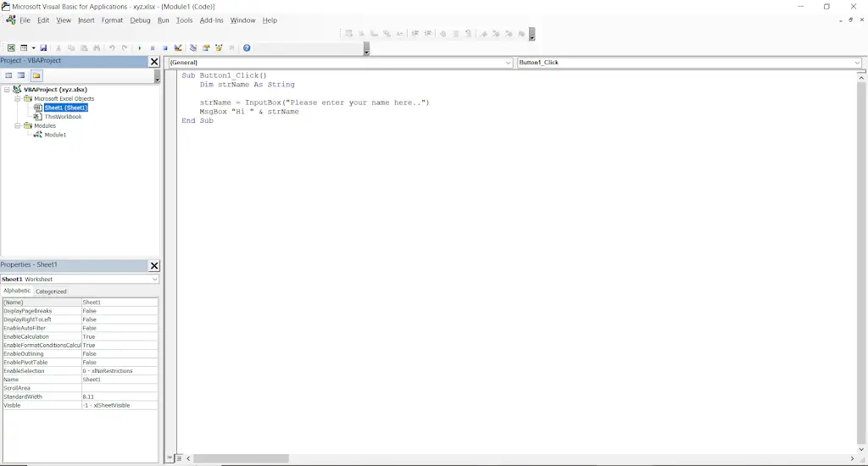Viewport: 868px width, 466px height.
Task: Click Procedure View button at code pane bottom
Action: tap(170, 458)
